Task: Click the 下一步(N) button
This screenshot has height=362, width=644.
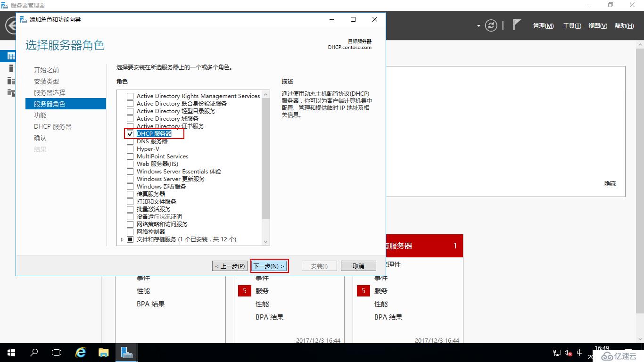Action: (x=269, y=266)
